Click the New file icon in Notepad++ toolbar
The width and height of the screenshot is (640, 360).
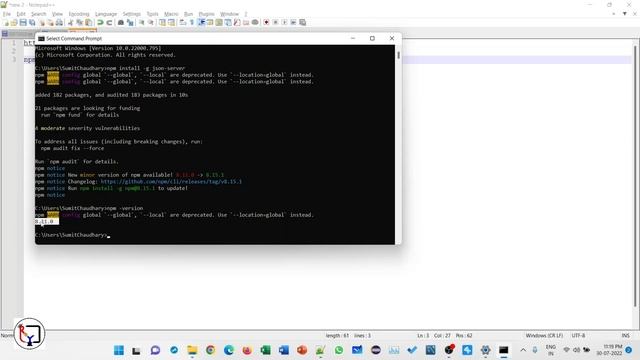[x=6, y=22]
